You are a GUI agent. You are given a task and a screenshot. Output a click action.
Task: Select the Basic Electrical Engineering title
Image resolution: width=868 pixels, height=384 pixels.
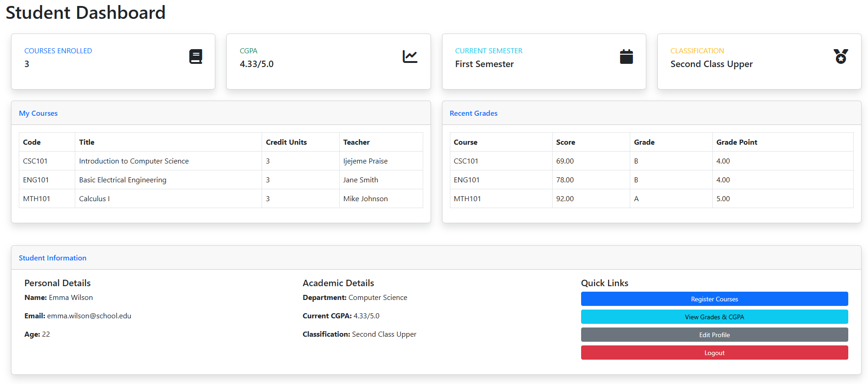pos(123,180)
